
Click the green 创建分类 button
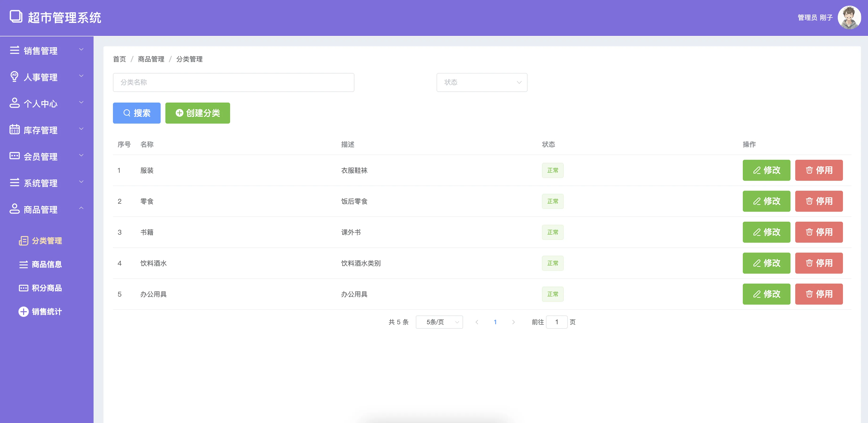tap(198, 113)
